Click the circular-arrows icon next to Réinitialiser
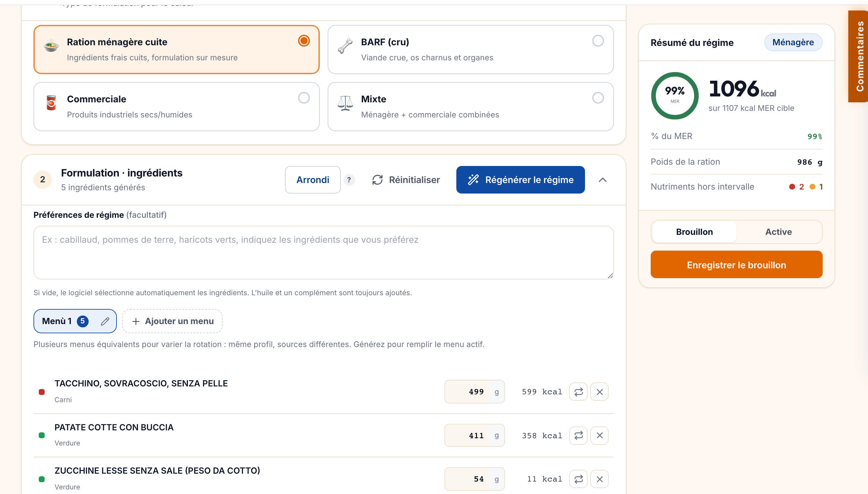The width and height of the screenshot is (868, 494). click(x=378, y=180)
